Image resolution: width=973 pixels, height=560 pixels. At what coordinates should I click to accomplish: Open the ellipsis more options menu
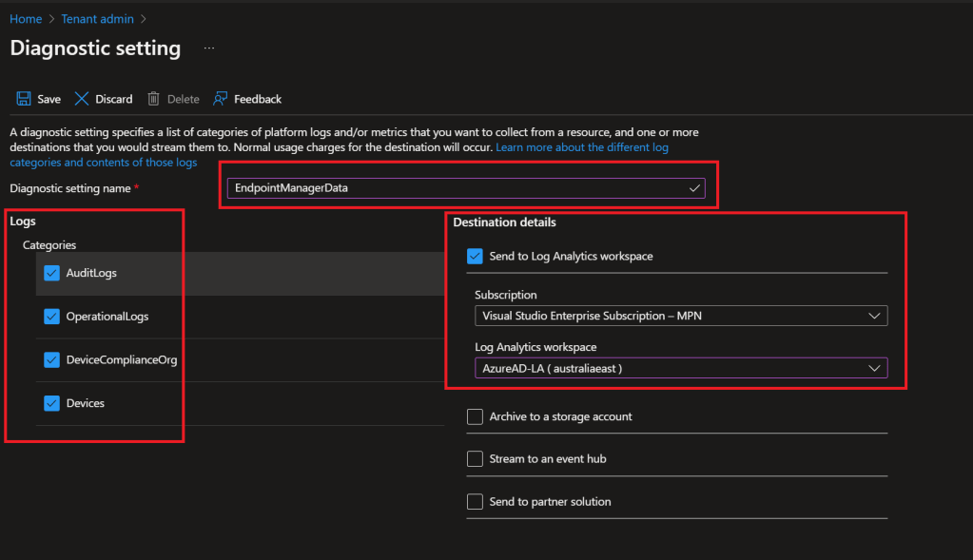click(209, 48)
